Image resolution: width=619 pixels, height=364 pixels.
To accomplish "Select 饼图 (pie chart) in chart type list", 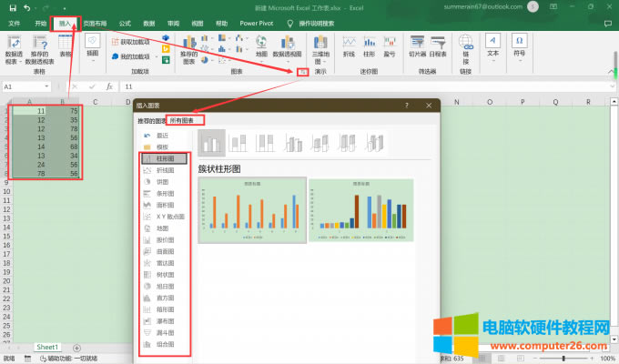I will (162, 181).
